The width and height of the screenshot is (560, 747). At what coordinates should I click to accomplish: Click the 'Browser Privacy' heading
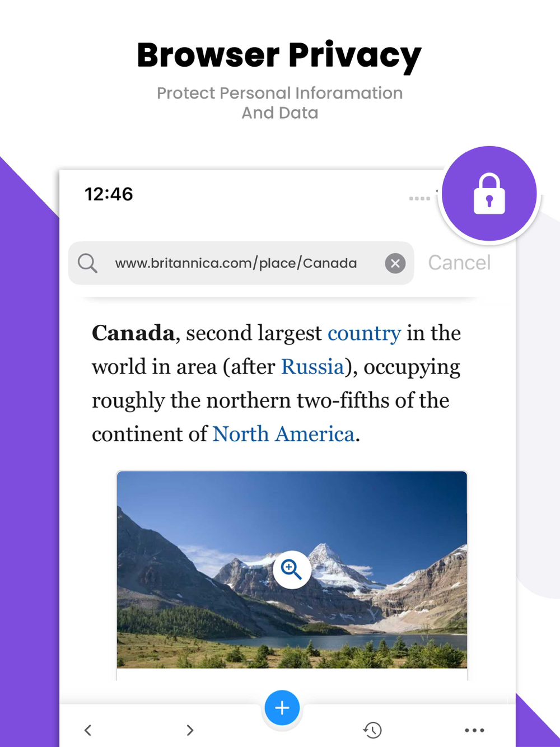pos(279,56)
